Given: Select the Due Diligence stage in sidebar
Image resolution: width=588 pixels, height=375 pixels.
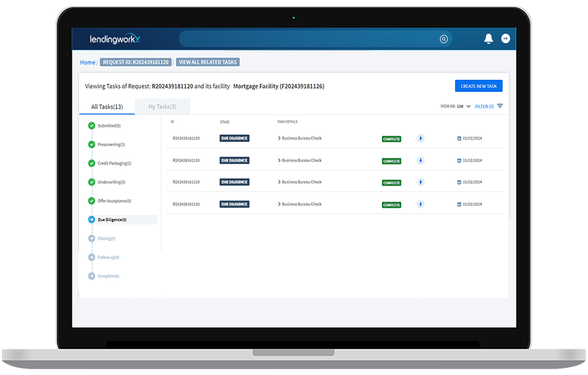Looking at the screenshot, I should (112, 220).
